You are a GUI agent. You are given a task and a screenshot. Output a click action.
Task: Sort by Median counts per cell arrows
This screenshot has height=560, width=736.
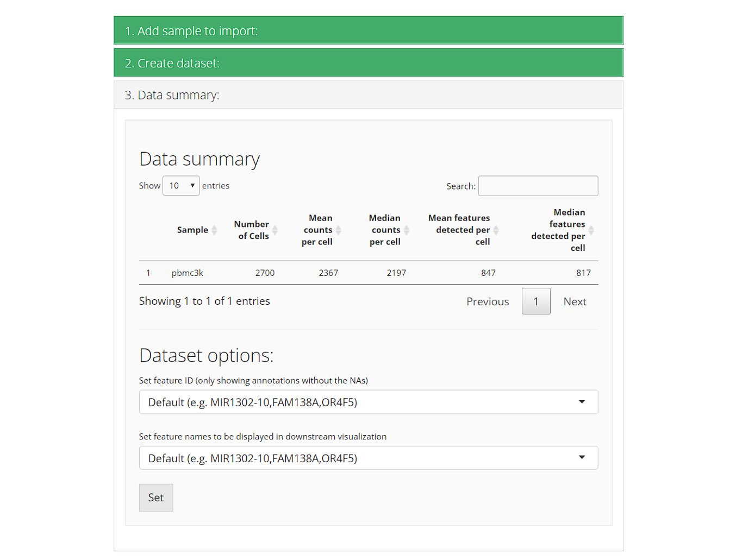tap(406, 230)
